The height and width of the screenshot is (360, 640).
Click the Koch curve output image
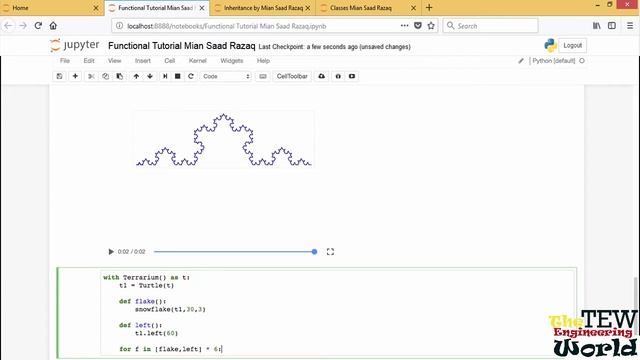point(224,140)
